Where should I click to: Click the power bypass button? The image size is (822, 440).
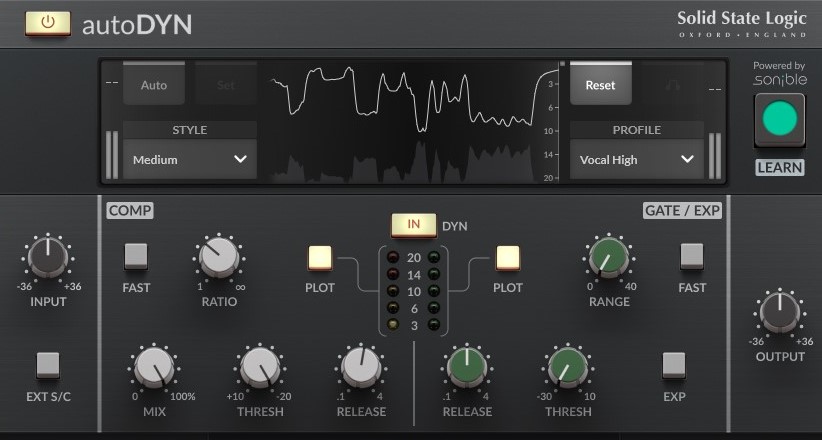point(48,22)
